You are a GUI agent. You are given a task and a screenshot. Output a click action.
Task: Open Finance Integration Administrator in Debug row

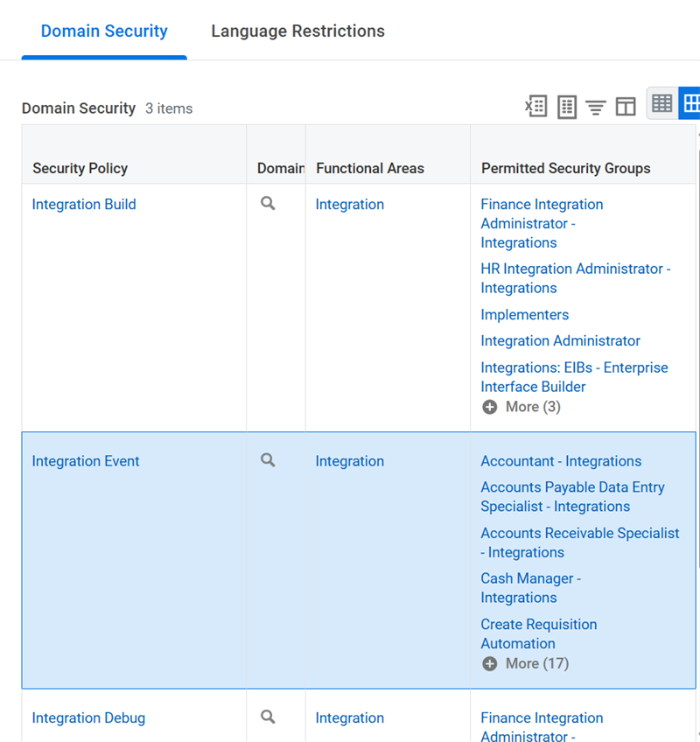click(542, 726)
